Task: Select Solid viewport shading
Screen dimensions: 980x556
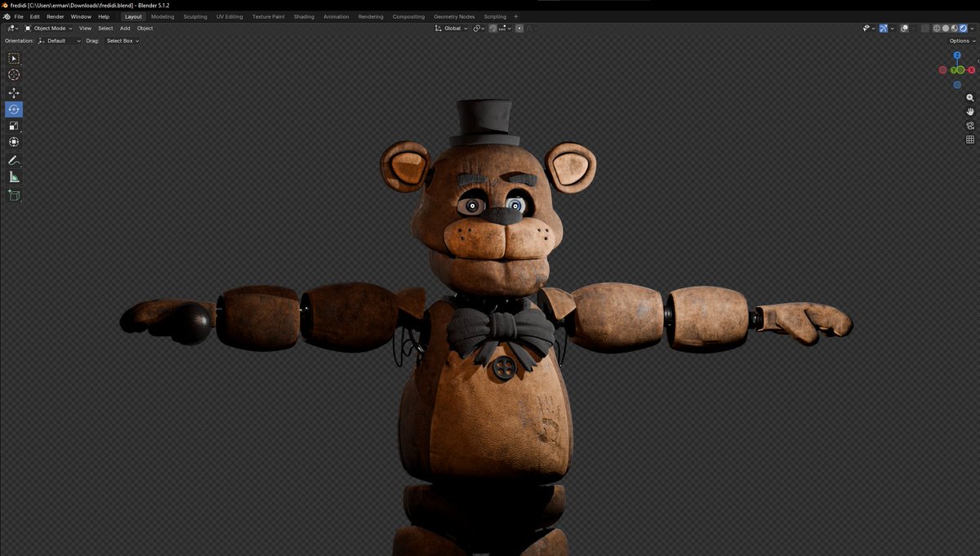Action: pyautogui.click(x=946, y=29)
